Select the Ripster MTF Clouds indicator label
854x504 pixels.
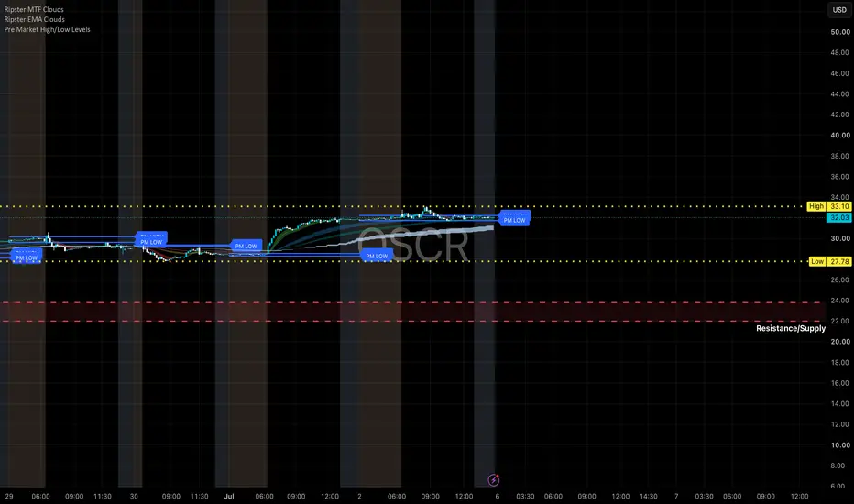tap(34, 9)
